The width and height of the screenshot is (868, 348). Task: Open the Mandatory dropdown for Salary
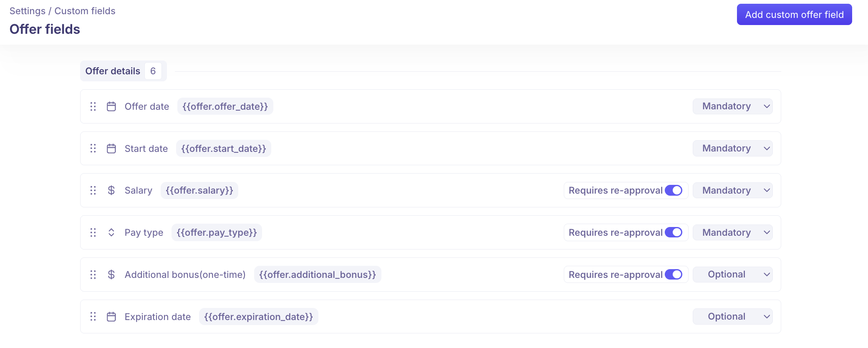click(733, 190)
